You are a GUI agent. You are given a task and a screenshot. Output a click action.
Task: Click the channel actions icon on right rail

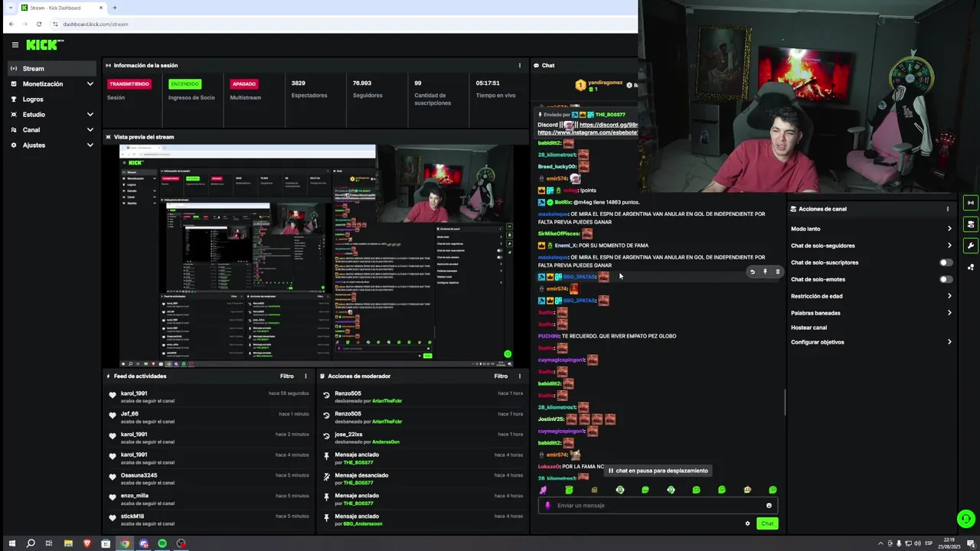pyautogui.click(x=971, y=224)
